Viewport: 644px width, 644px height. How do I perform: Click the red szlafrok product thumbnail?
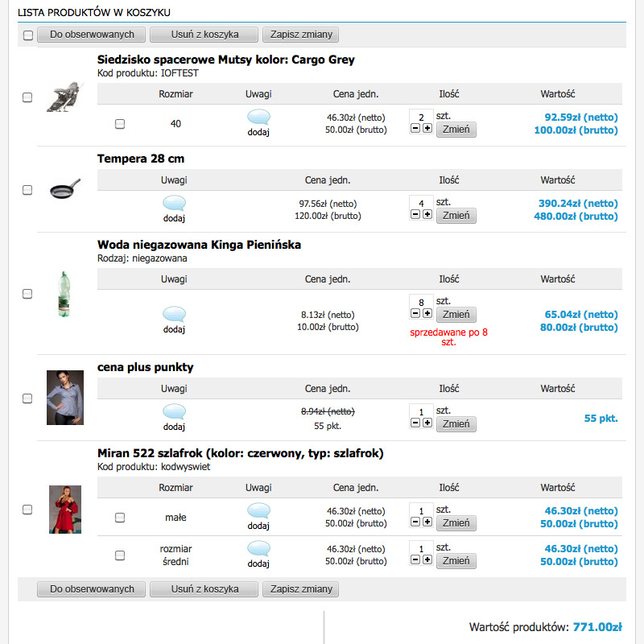point(65,510)
